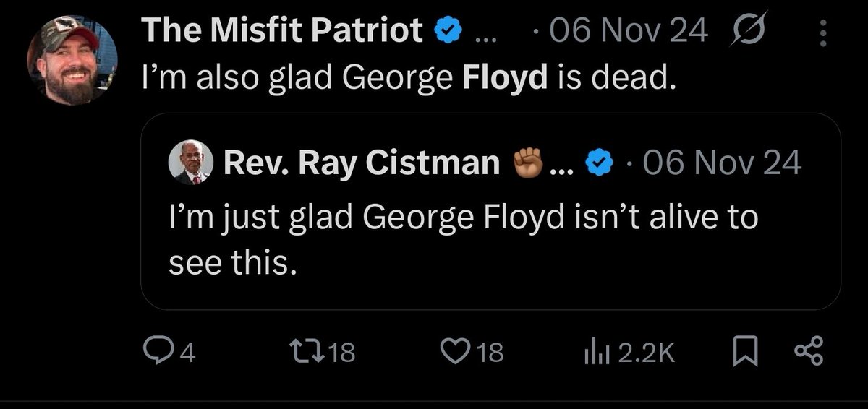Visit Rev. Ray Cistman's profile name
The image size is (868, 409).
point(362,164)
